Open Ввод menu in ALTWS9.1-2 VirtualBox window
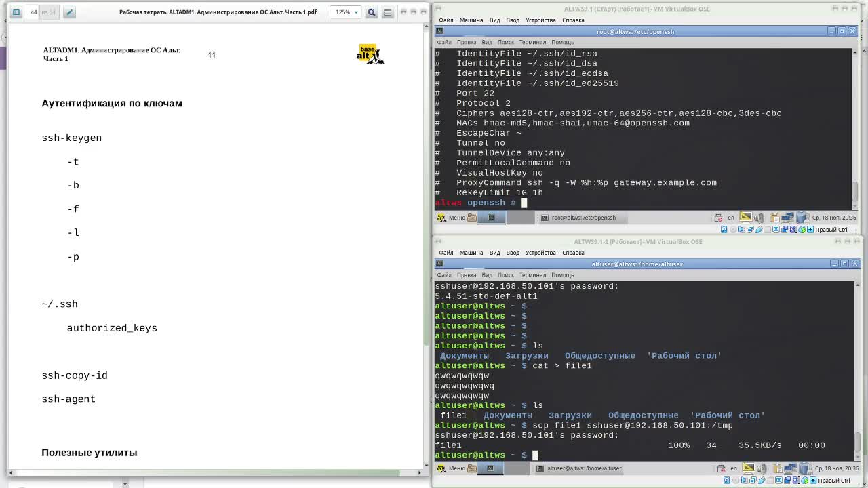Viewport: 868px width, 488px height. click(513, 252)
